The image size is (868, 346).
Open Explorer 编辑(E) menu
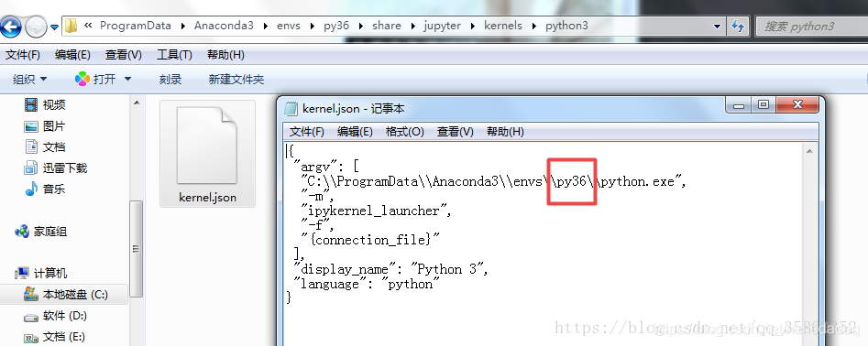[72, 55]
